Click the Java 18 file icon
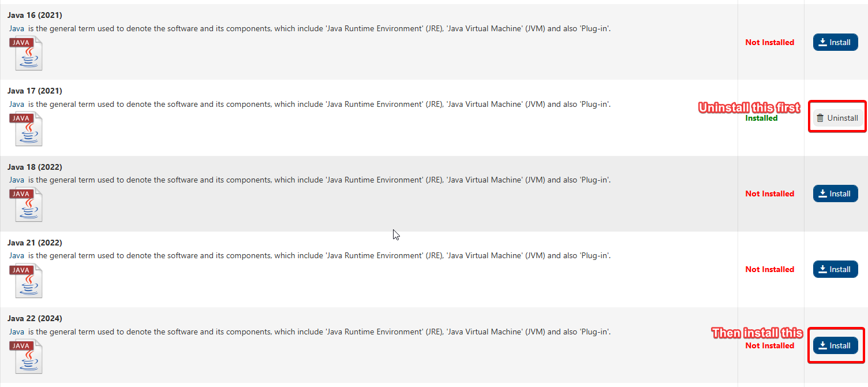 click(x=25, y=205)
